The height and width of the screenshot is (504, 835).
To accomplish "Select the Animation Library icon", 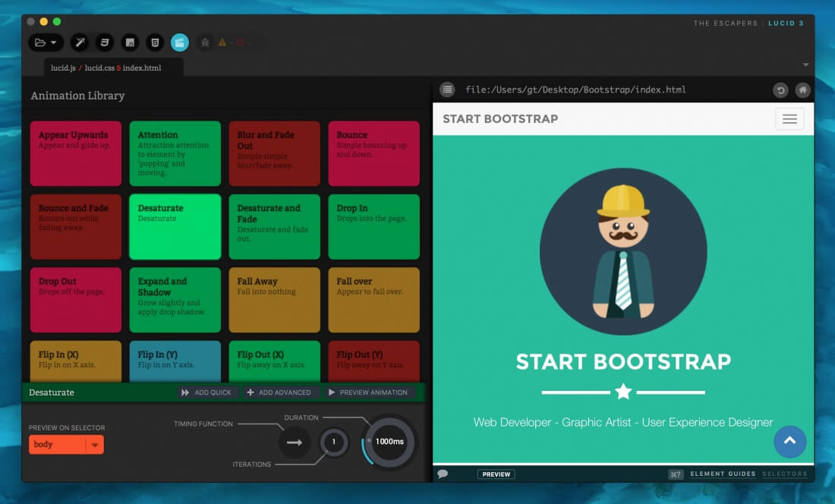I will click(179, 43).
